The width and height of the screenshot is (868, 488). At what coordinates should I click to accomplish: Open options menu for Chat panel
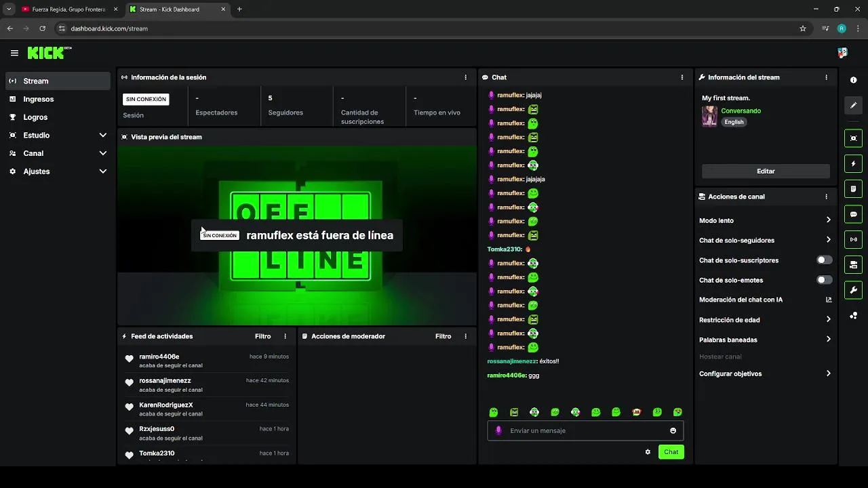(x=682, y=77)
